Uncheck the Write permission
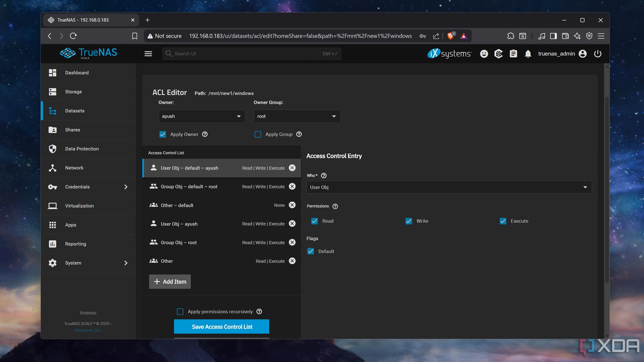Viewport: 644px width, 362px height. coord(409,221)
